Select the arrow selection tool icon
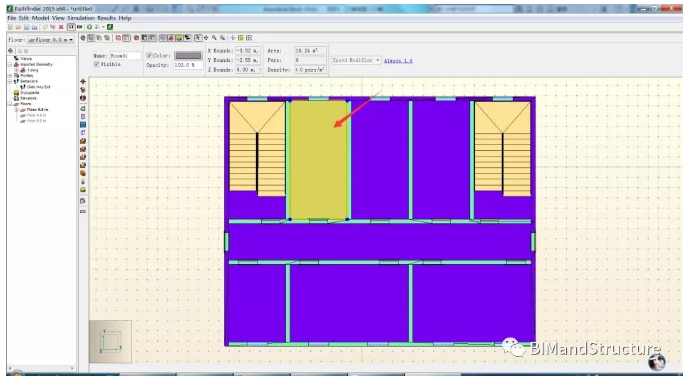The image size is (697, 381). (x=198, y=38)
